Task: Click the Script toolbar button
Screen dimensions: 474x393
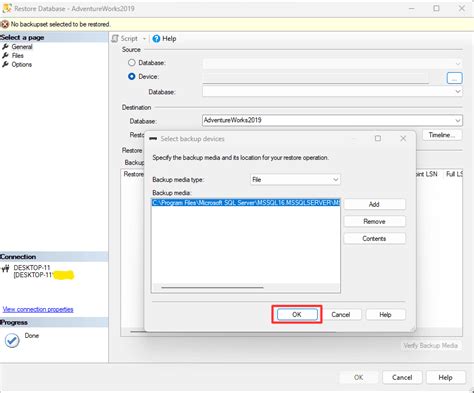Action: (x=125, y=39)
